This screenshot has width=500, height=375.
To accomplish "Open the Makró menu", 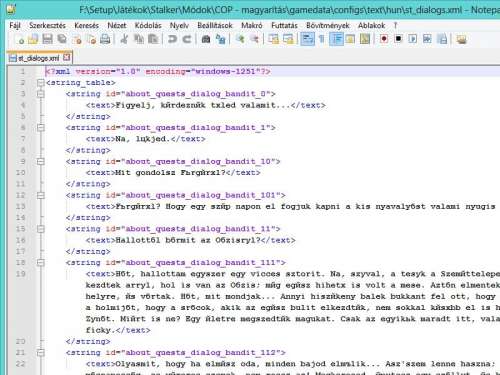I will click(x=252, y=25).
